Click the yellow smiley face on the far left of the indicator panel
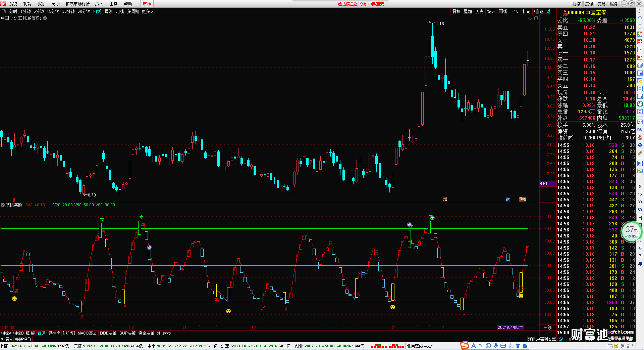Screen dimensions: 644x350 tap(14, 299)
